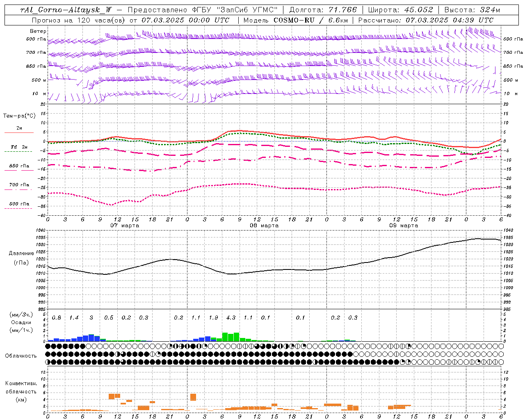525x420 pixels.
Task: Click the 0.5 precipitation total value
Action: point(109,318)
